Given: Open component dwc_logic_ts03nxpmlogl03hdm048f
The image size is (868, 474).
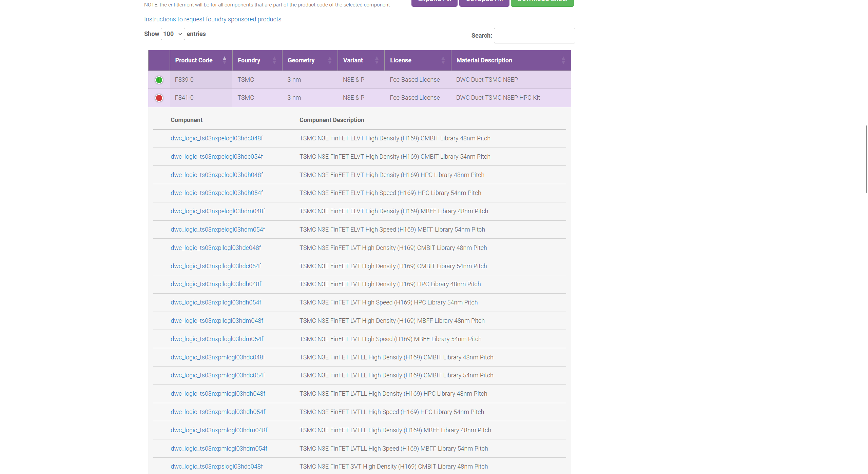Looking at the screenshot, I should pos(219,430).
